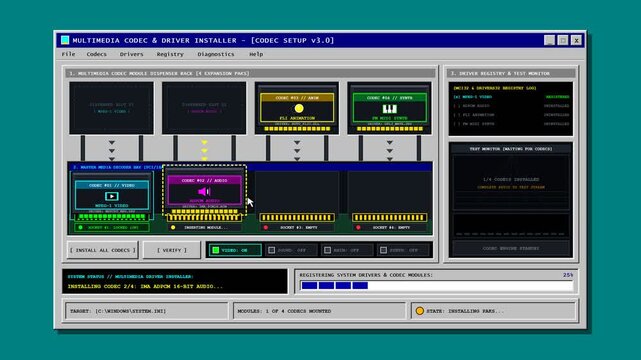Click the [ INSTALL ALL CODECS ] button

coord(103,250)
